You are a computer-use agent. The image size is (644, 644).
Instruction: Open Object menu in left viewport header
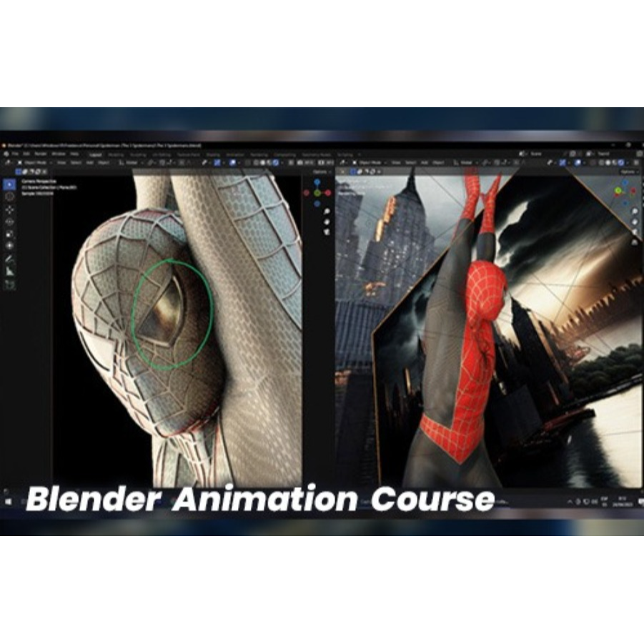pyautogui.click(x=104, y=163)
